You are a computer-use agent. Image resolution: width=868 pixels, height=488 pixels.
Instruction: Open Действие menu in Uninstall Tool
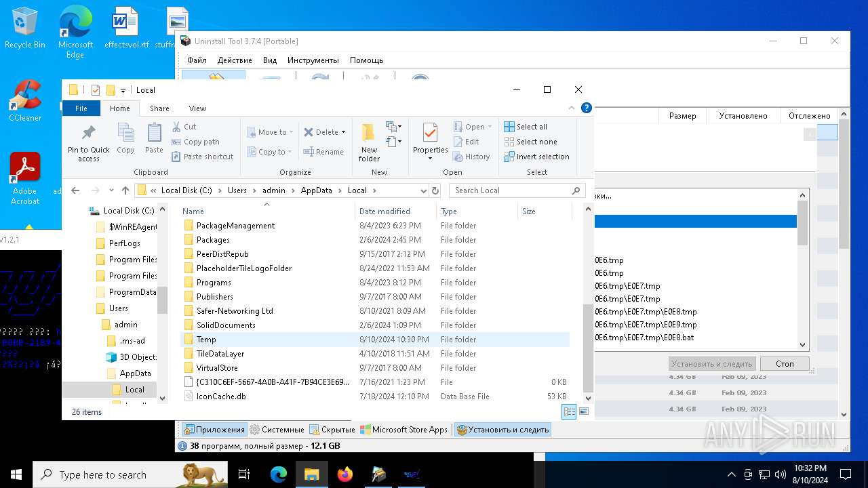coord(235,60)
